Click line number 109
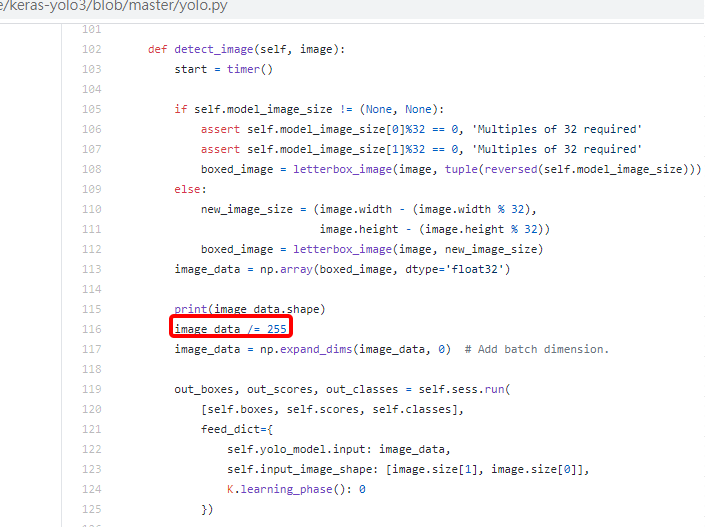 [x=92, y=189]
